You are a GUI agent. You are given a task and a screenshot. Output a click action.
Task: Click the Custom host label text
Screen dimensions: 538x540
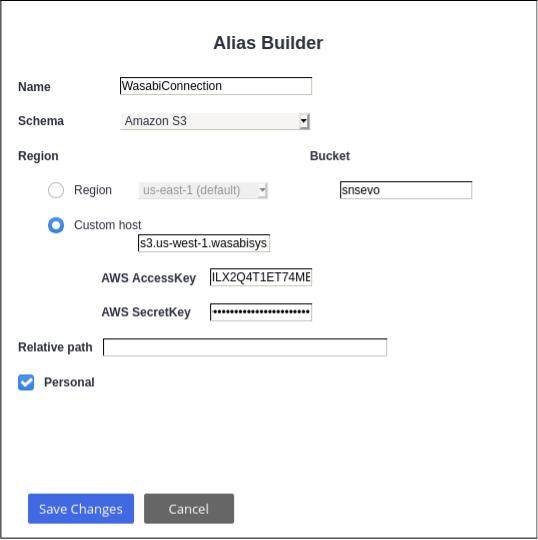[107, 225]
